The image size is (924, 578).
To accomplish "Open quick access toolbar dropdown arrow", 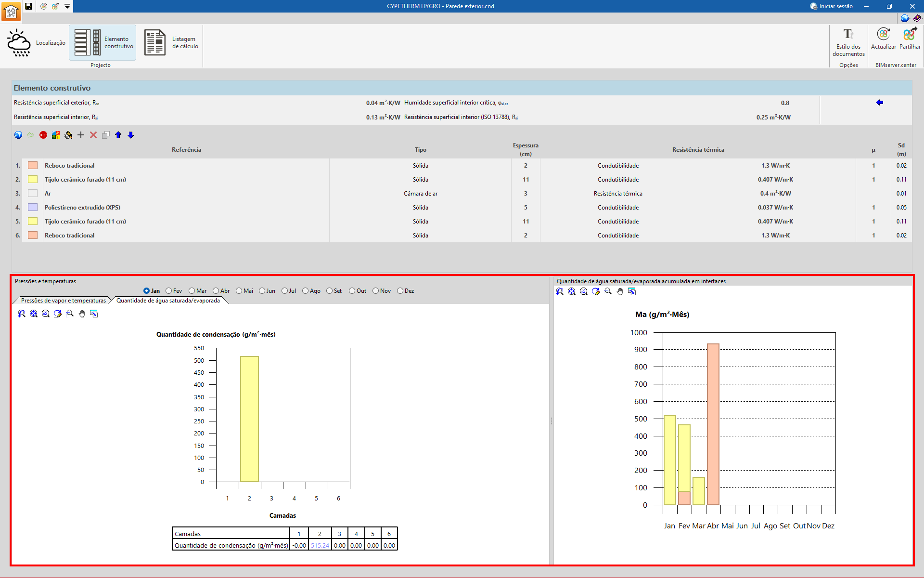I will pyautogui.click(x=67, y=6).
